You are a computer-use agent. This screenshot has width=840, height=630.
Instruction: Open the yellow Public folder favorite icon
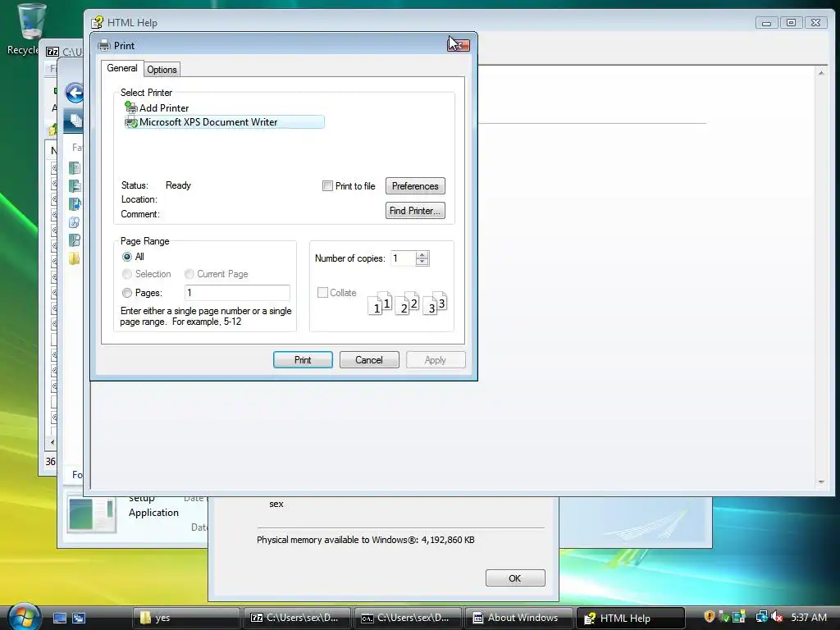click(x=75, y=258)
